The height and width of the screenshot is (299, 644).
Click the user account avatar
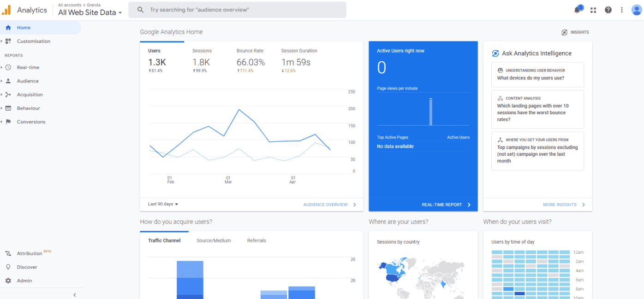(637, 10)
